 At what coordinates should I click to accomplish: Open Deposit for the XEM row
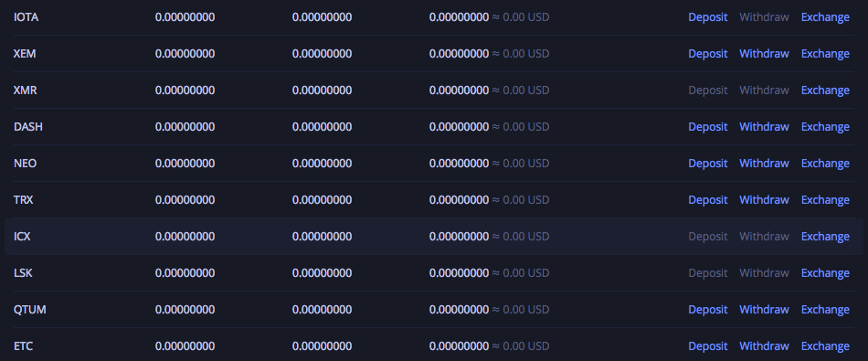pos(707,54)
